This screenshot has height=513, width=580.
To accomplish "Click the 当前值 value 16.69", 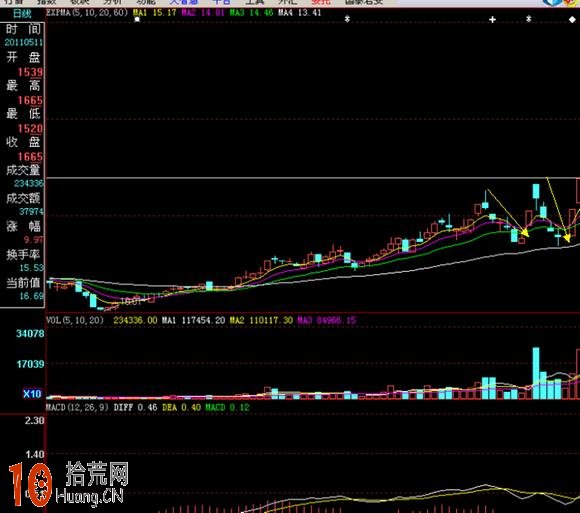I will pyautogui.click(x=31, y=296).
